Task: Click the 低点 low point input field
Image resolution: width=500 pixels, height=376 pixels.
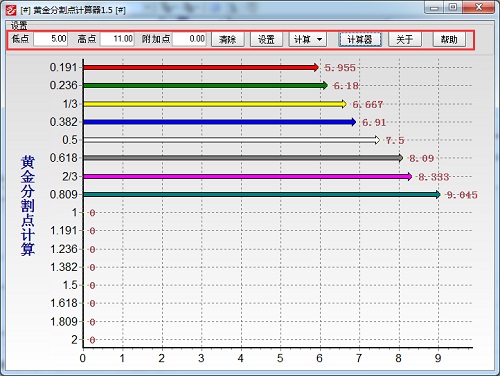Action: pyautogui.click(x=50, y=39)
